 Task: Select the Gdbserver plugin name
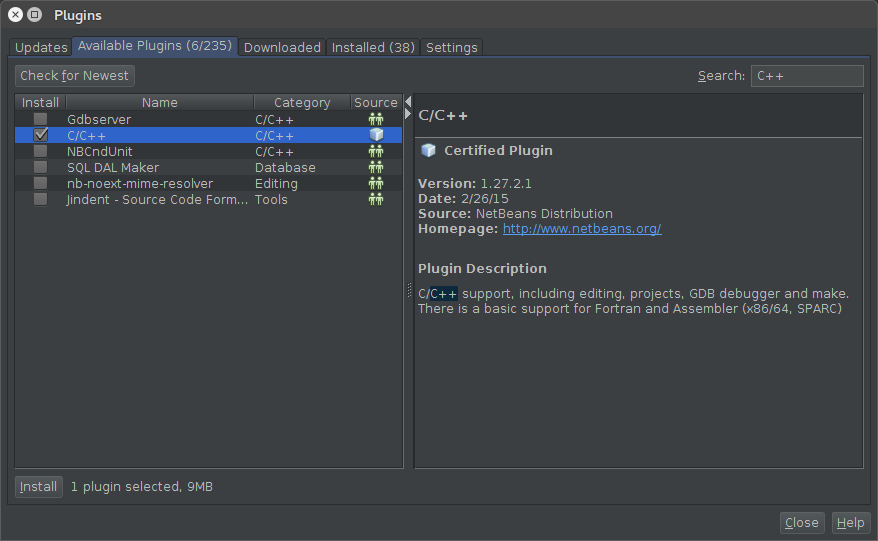(x=99, y=119)
